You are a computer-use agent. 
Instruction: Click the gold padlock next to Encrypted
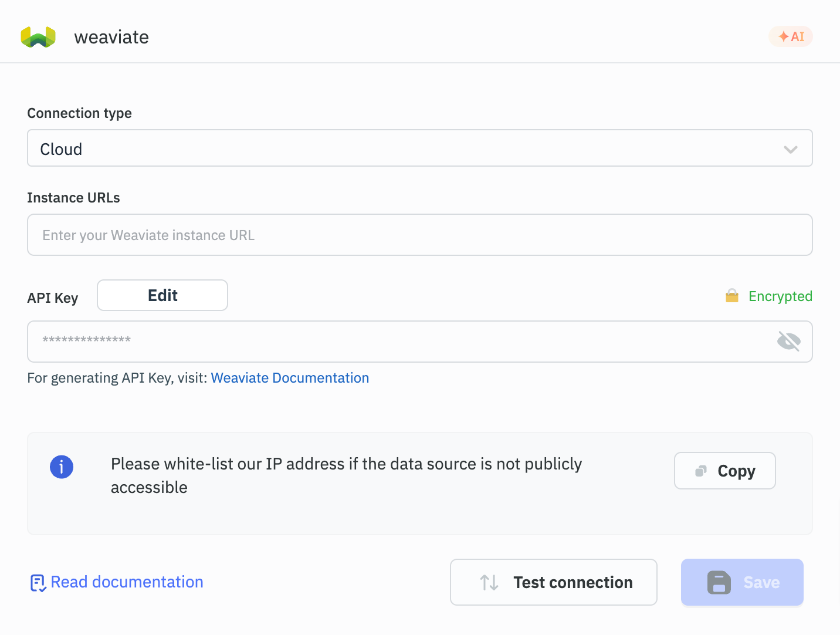(x=731, y=296)
